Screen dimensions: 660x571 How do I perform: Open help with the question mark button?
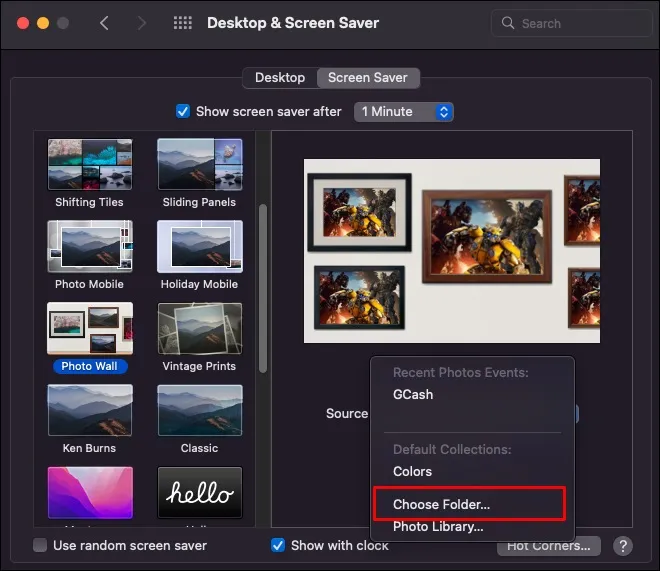[x=623, y=546]
